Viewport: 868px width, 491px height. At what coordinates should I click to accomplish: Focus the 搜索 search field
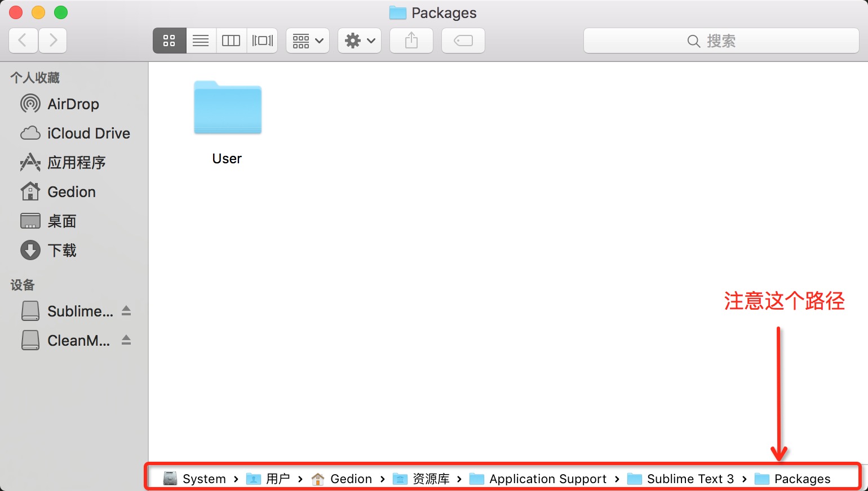tap(721, 41)
